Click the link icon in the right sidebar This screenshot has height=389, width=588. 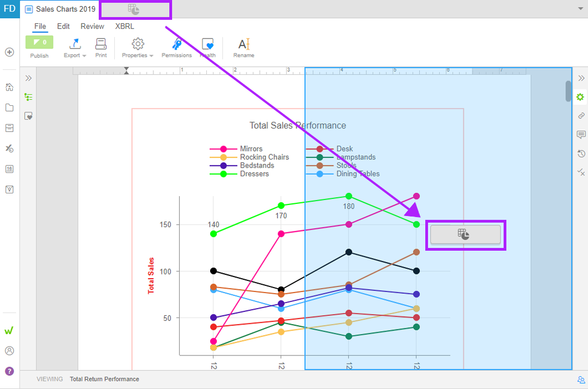(x=581, y=116)
